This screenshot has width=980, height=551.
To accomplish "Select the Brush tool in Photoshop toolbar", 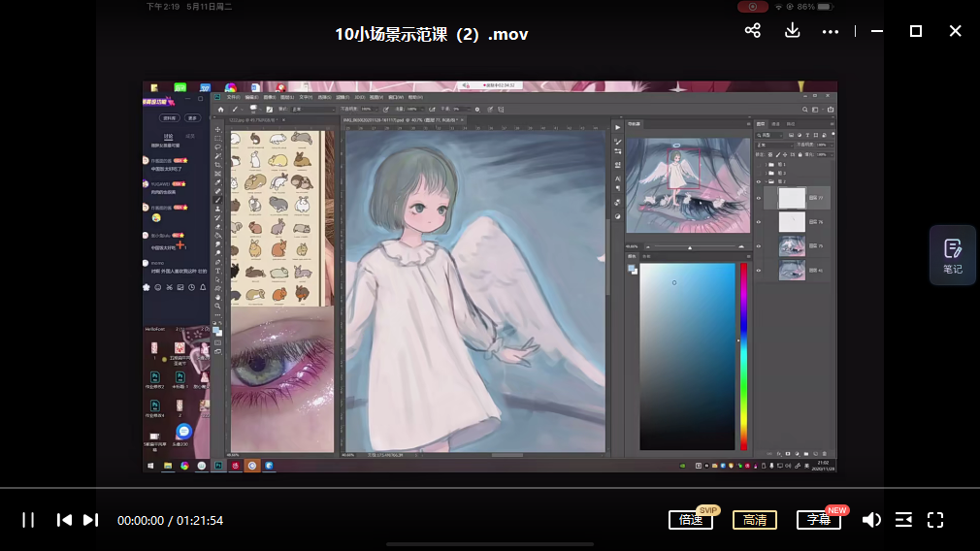I will tap(217, 200).
